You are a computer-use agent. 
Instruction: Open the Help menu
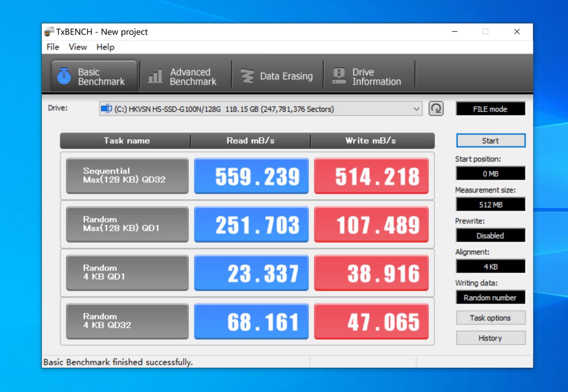point(105,47)
